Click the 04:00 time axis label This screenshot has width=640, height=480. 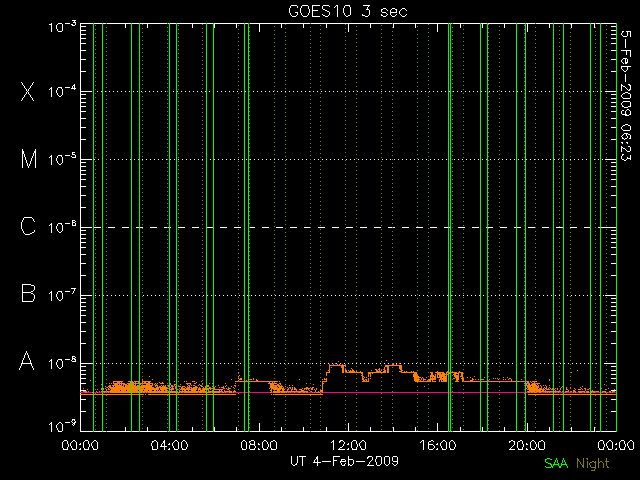(x=169, y=444)
